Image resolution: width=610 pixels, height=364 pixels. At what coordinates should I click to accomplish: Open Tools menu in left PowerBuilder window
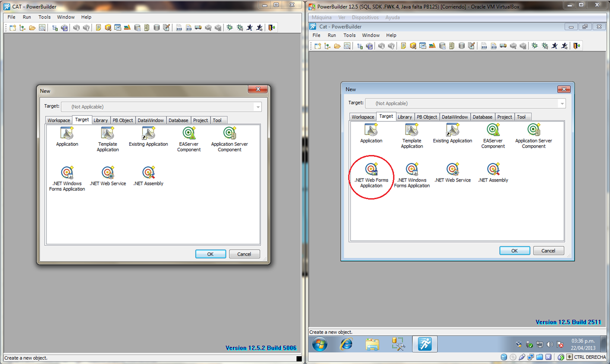pos(45,17)
